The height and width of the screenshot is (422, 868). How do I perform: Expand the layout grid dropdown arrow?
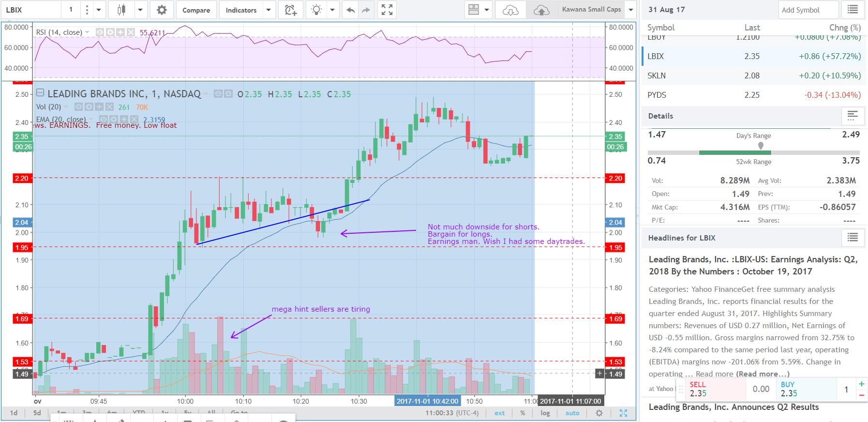[x=487, y=10]
